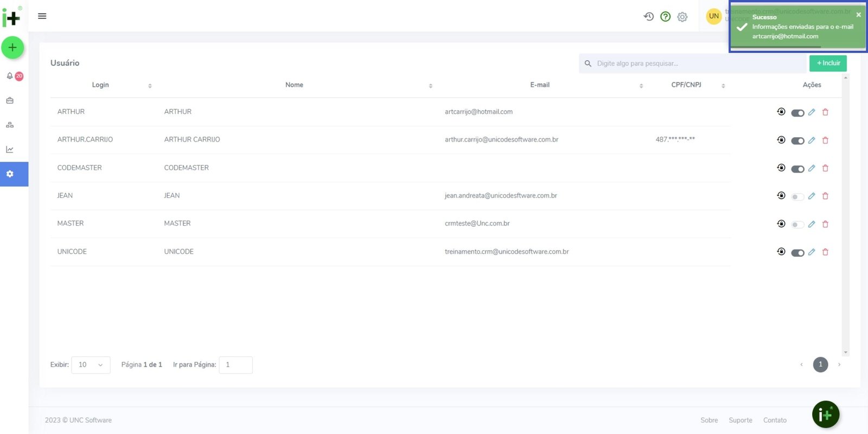Toggle active switch for JEAN user

coord(797,196)
